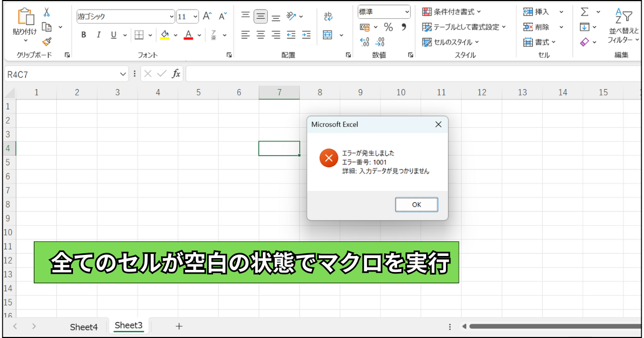This screenshot has width=644, height=338.
Task: Close the Microsoft Excel error dialog
Action: pos(438,124)
